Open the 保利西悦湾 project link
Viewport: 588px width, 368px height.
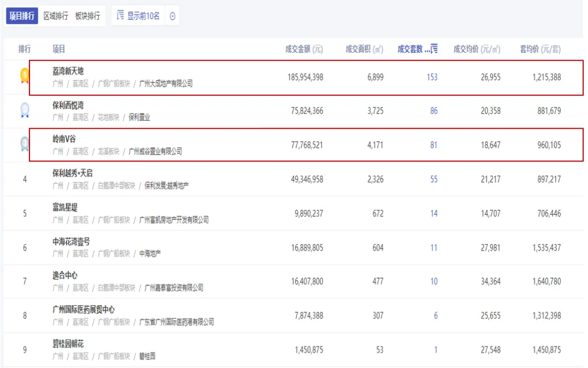coord(68,105)
